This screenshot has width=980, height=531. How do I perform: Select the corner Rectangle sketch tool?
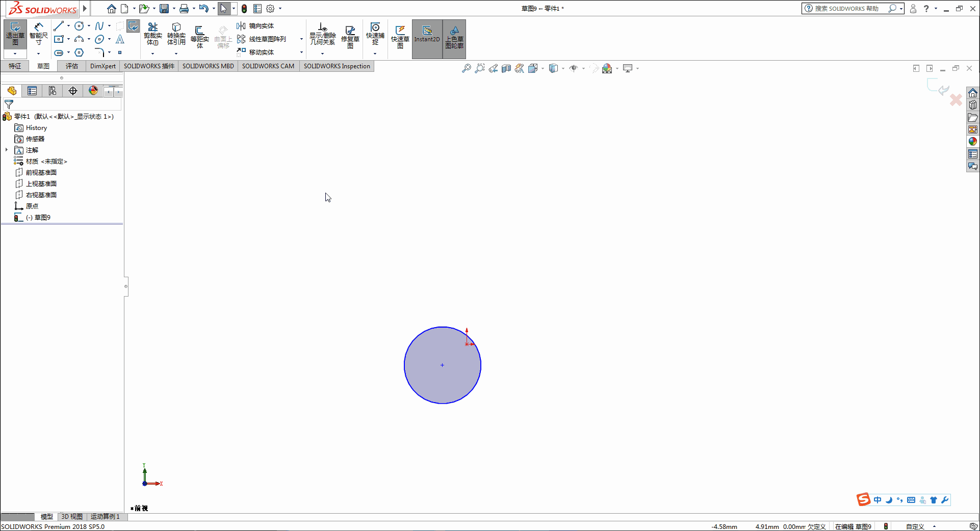59,39
